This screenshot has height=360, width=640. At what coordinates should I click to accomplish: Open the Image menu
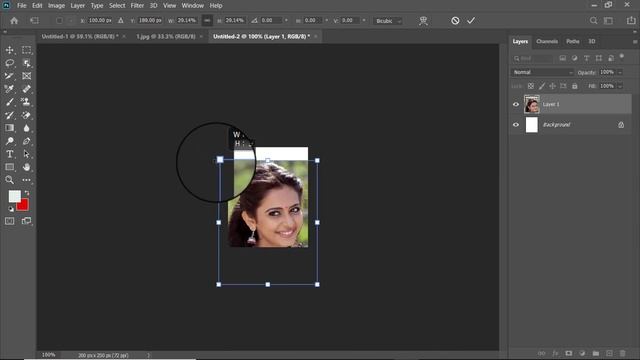[56, 6]
